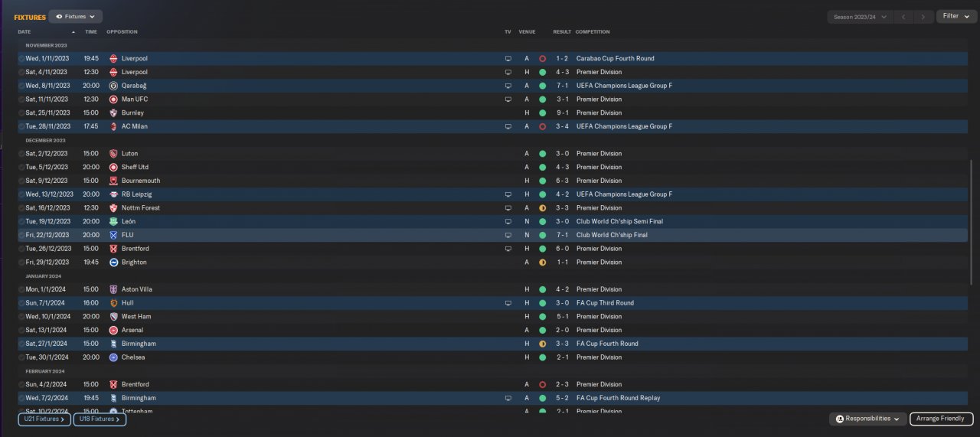Image resolution: width=980 pixels, height=437 pixels.
Task: Click the Hull club badge
Action: coord(113,303)
